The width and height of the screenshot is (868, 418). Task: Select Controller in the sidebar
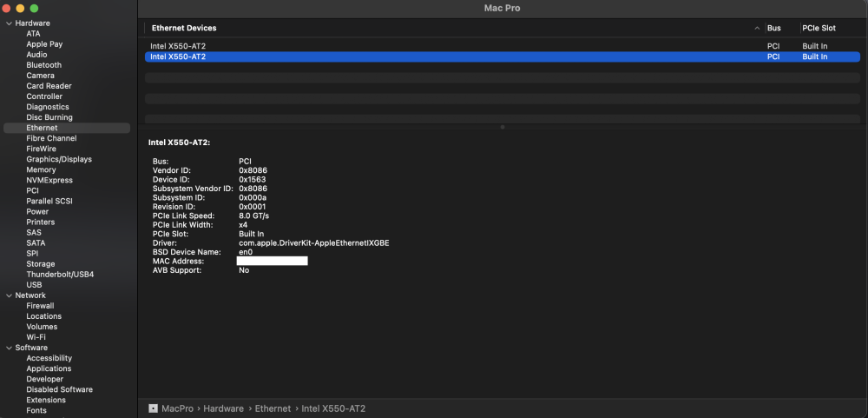pos(44,96)
